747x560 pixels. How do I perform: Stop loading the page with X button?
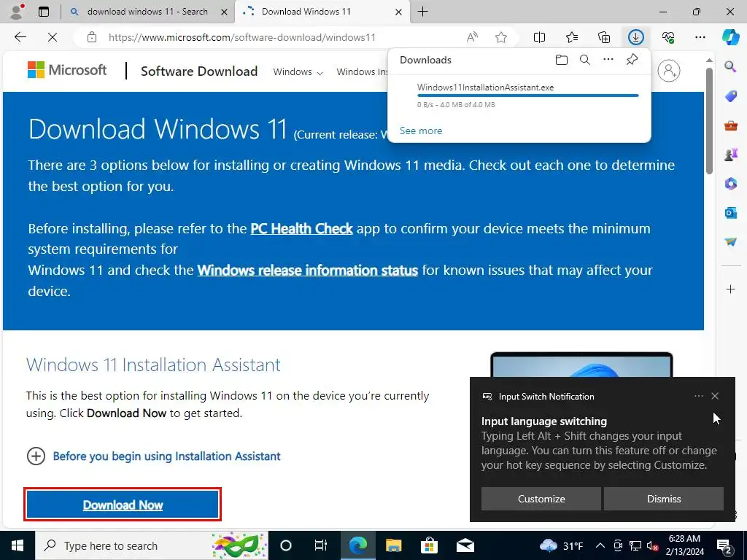point(53,37)
